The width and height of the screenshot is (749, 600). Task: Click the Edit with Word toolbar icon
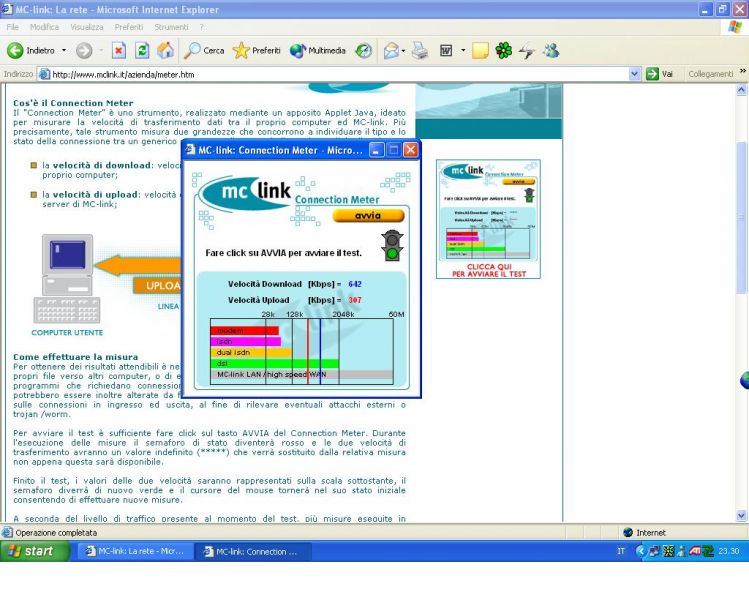(x=446, y=50)
